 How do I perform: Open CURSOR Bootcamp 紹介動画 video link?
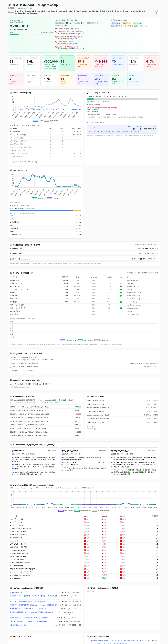coord(35,596)
